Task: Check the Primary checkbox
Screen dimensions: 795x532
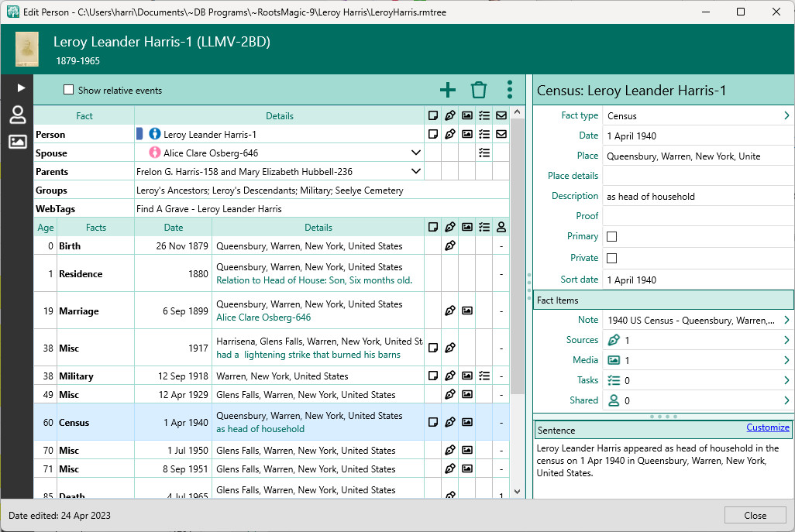Action: [x=612, y=236]
